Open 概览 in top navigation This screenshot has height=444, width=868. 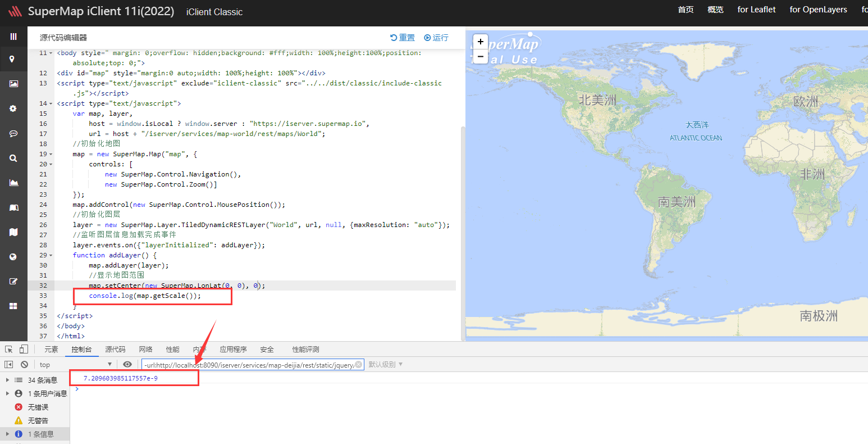point(715,10)
